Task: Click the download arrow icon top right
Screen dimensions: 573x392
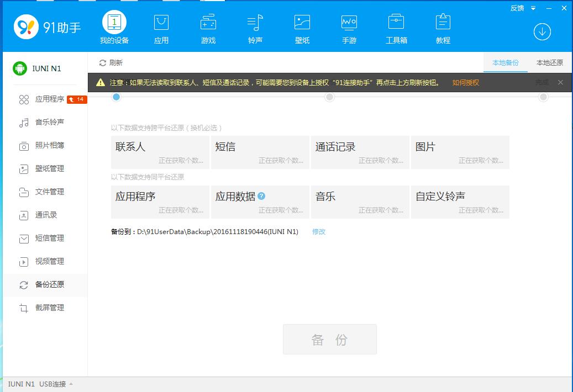Action: [x=542, y=32]
